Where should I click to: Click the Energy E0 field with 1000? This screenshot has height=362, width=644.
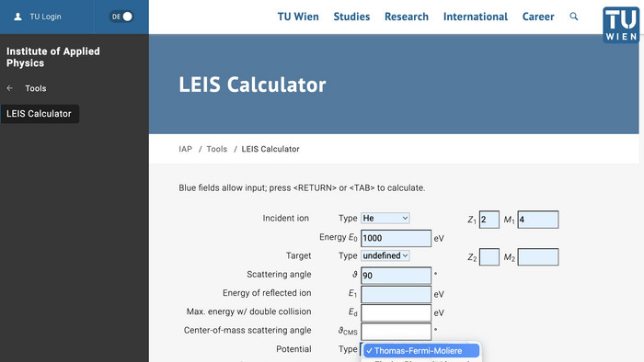(x=396, y=238)
